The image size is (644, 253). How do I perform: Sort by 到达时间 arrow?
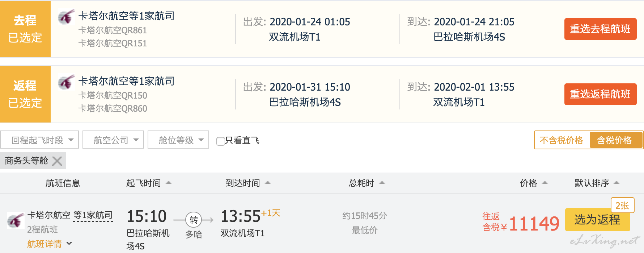coord(268,183)
